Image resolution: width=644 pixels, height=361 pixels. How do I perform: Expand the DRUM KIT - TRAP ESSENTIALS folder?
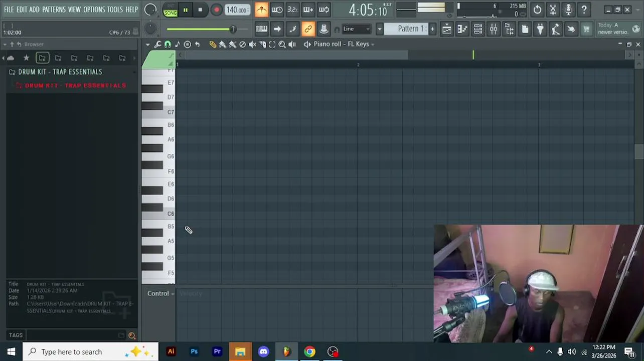(60, 72)
